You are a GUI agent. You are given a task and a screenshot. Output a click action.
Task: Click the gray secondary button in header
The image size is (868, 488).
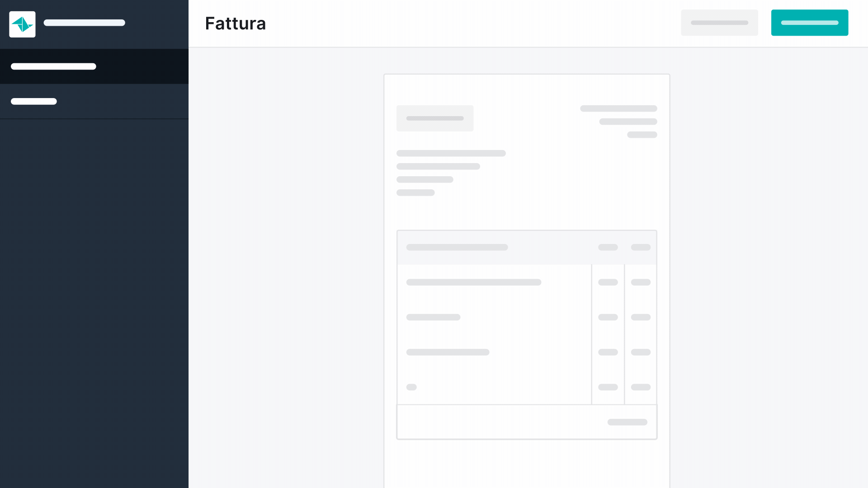point(720,23)
